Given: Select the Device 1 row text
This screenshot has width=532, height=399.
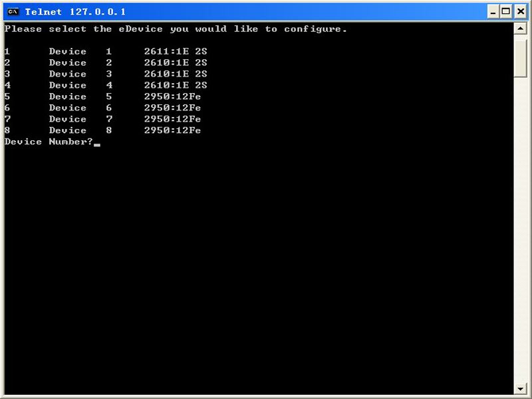Looking at the screenshot, I should point(106,51).
